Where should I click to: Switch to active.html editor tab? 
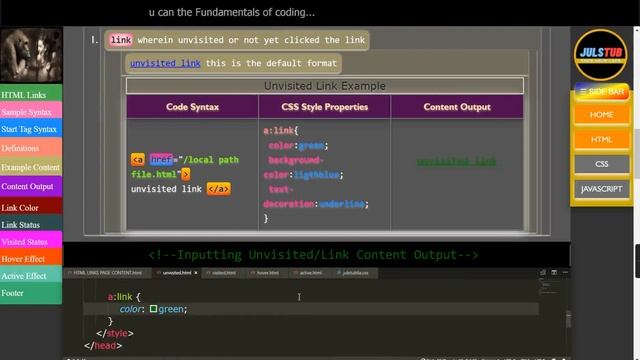pos(310,273)
